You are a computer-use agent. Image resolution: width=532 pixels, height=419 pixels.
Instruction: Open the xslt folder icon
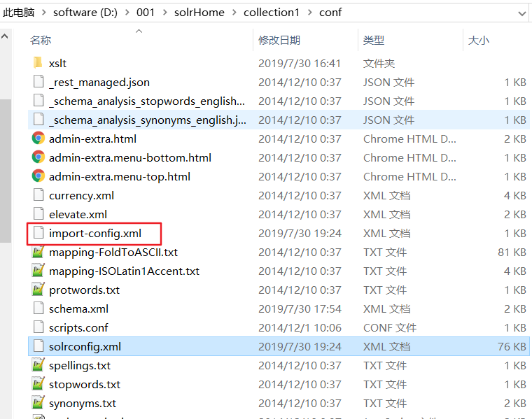click(38, 63)
